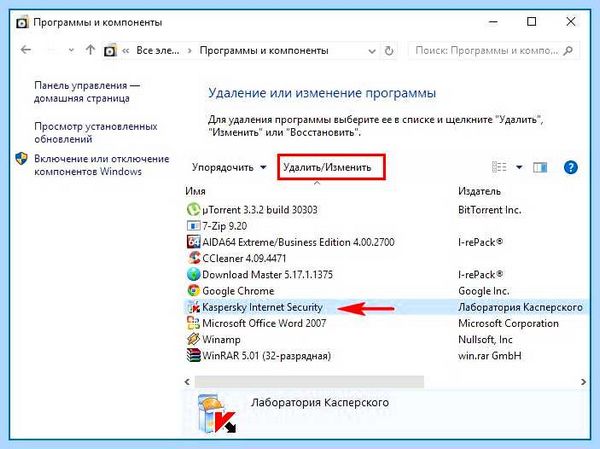The width and height of the screenshot is (600, 449).
Task: Click the Winamp icon
Action: point(193,339)
